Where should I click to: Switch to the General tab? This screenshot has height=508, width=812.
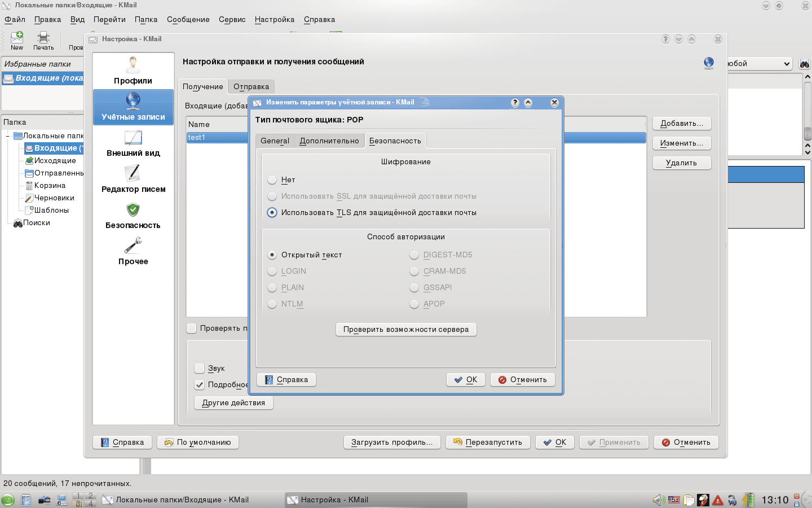coord(275,141)
